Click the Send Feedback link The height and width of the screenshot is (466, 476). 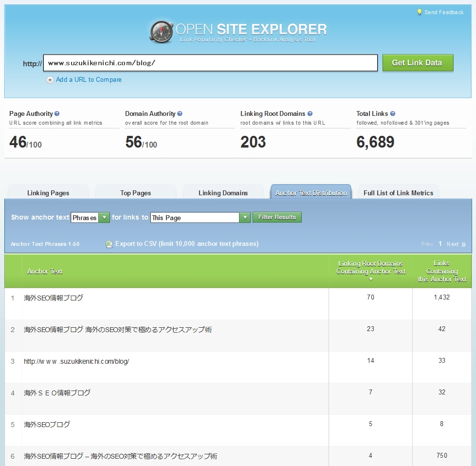coord(444,12)
